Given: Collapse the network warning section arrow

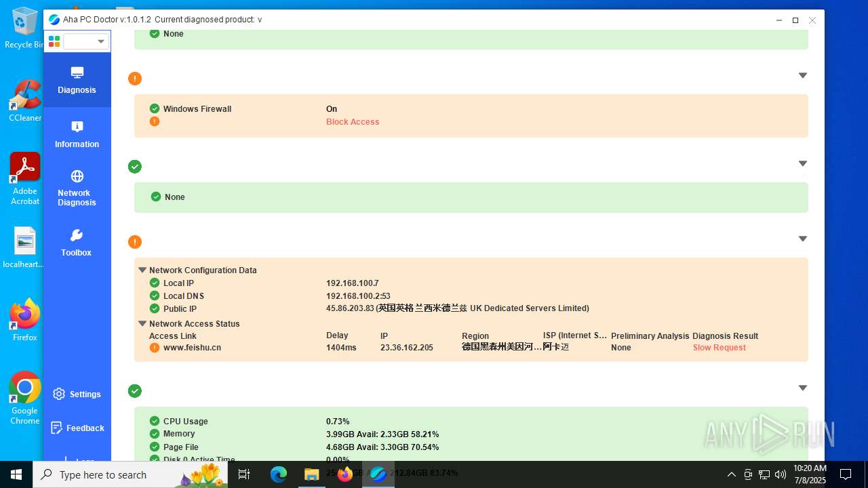Looking at the screenshot, I should pos(803,239).
